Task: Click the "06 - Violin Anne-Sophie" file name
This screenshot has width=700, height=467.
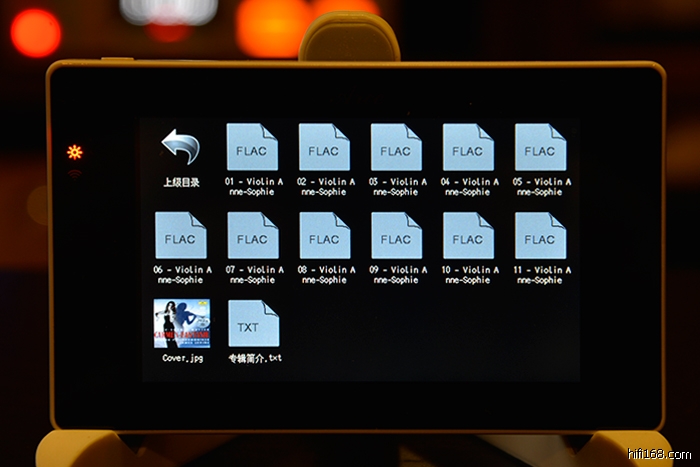Action: click(x=182, y=275)
